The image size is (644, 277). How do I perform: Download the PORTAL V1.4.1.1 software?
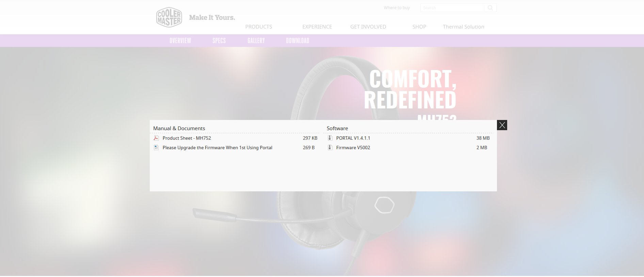pyautogui.click(x=353, y=138)
